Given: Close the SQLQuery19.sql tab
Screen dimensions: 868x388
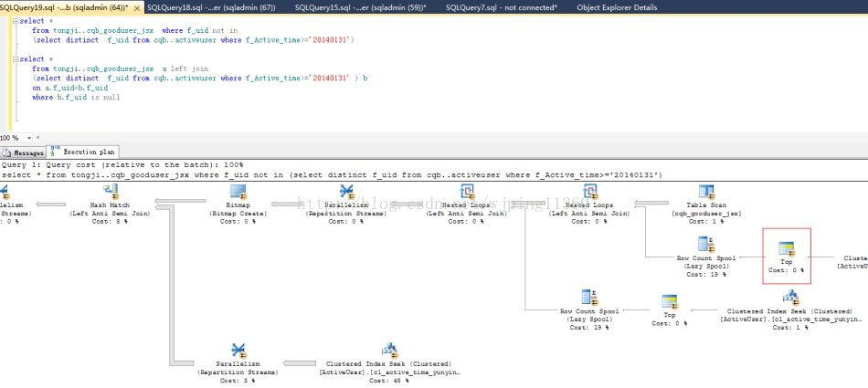Looking at the screenshot, I should [137, 8].
